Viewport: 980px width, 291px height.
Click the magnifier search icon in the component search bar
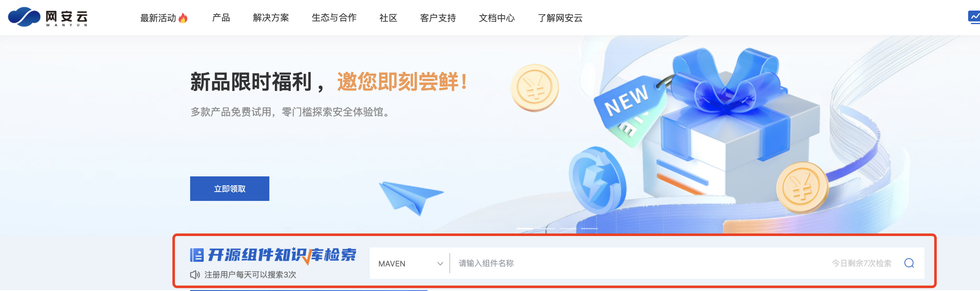pyautogui.click(x=909, y=263)
